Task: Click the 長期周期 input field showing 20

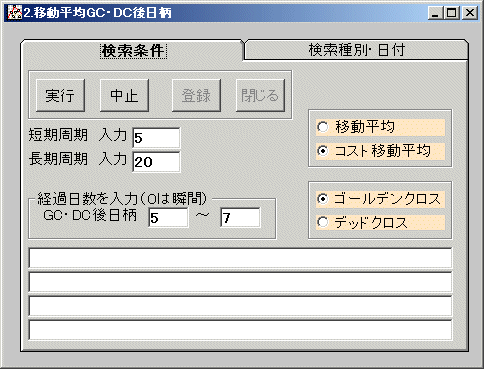Action: pyautogui.click(x=156, y=162)
